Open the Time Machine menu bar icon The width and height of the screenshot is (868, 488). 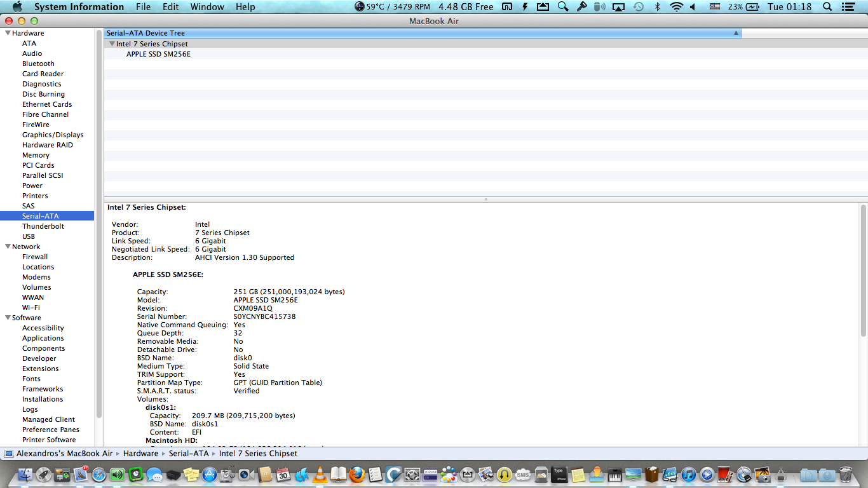(639, 7)
